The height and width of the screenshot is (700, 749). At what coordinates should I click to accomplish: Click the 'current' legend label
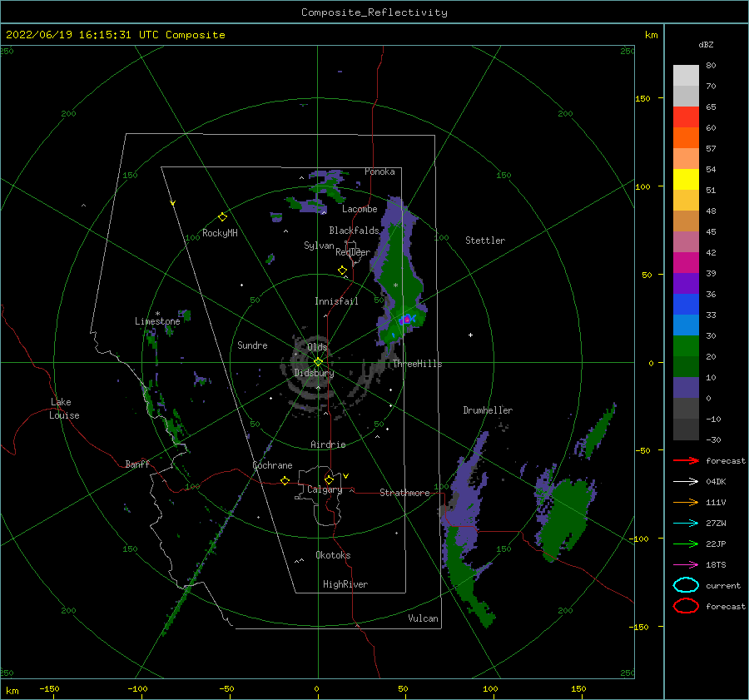pyautogui.click(x=723, y=585)
